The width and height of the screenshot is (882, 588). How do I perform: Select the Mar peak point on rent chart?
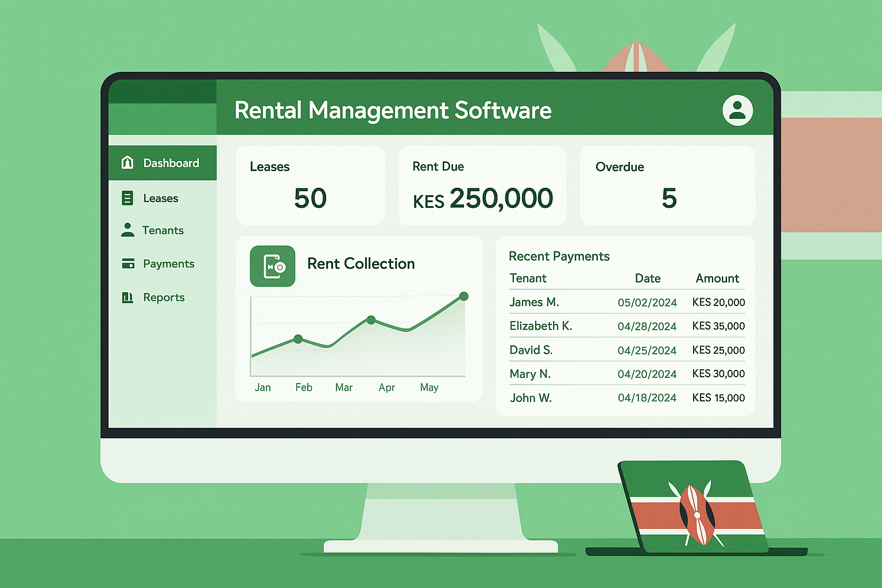pyautogui.click(x=372, y=320)
